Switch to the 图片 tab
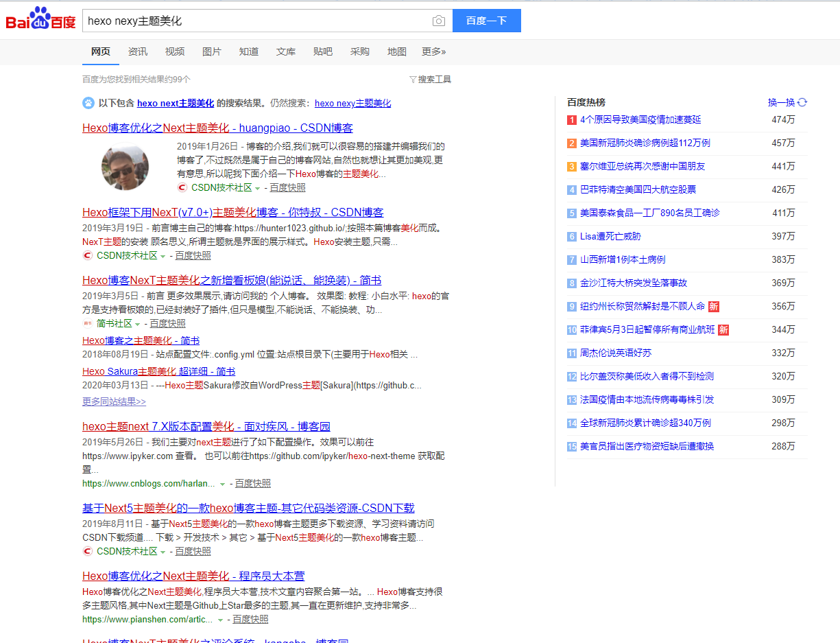840x643 pixels. (212, 51)
